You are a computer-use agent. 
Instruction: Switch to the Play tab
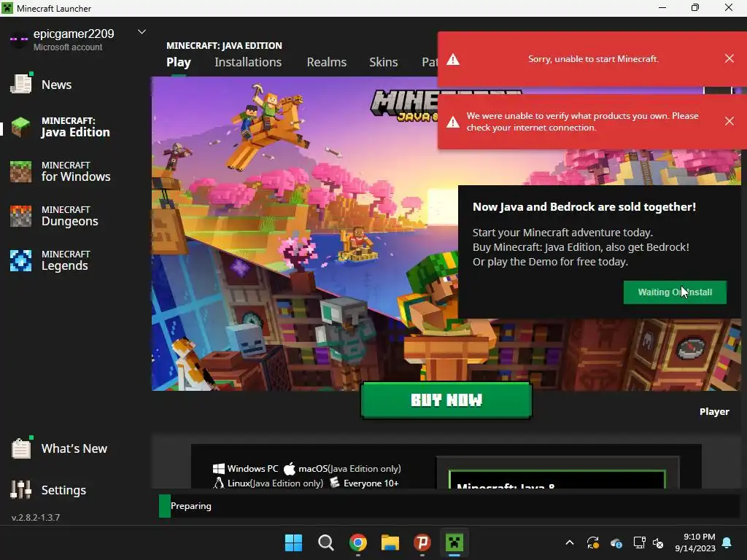point(179,63)
